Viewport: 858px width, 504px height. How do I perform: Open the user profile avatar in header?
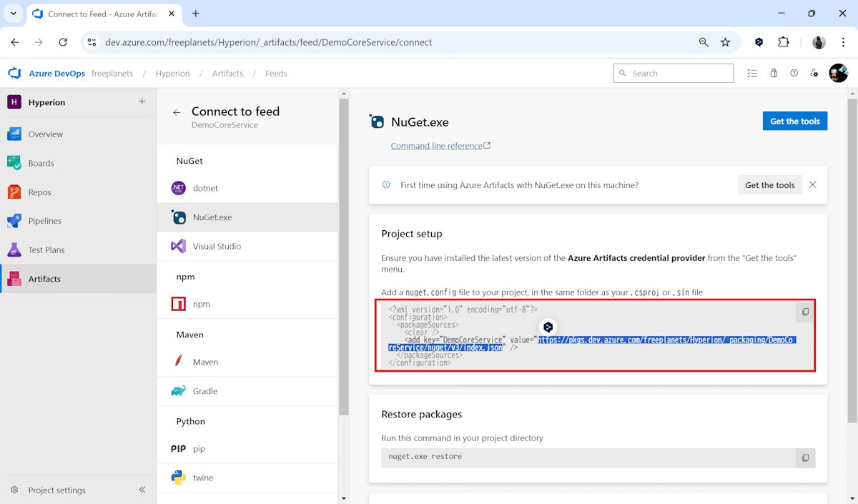pyautogui.click(x=838, y=73)
